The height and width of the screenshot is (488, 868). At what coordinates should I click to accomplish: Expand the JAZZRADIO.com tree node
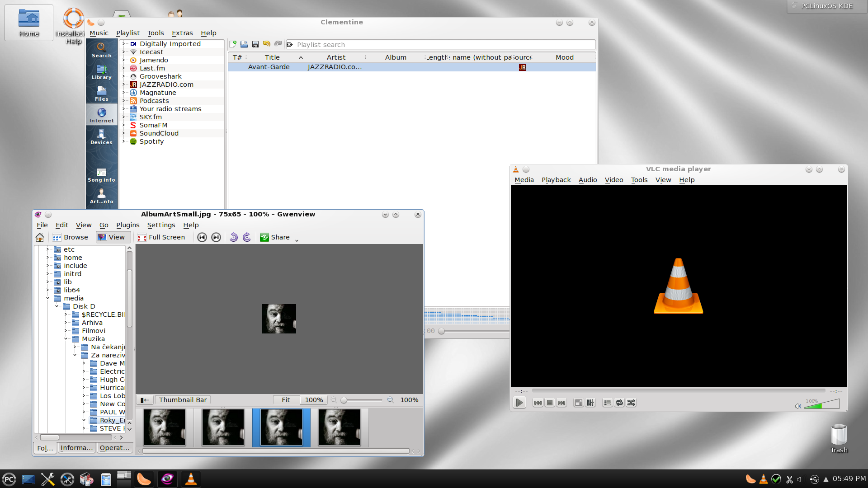pyautogui.click(x=123, y=84)
